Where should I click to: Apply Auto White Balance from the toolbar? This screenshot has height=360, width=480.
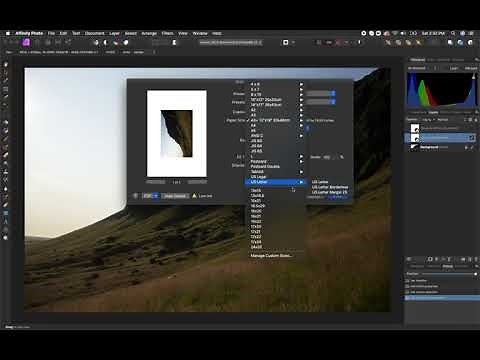pos(126,42)
